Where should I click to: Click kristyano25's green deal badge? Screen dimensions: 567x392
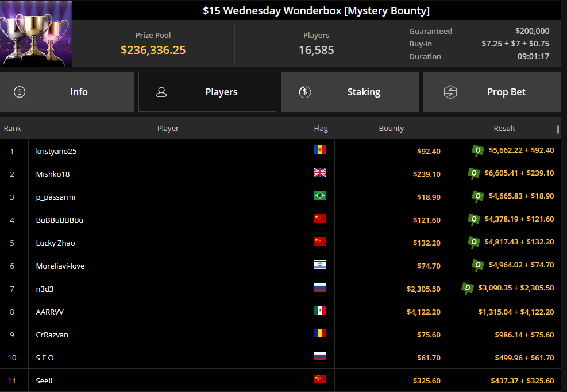click(478, 150)
